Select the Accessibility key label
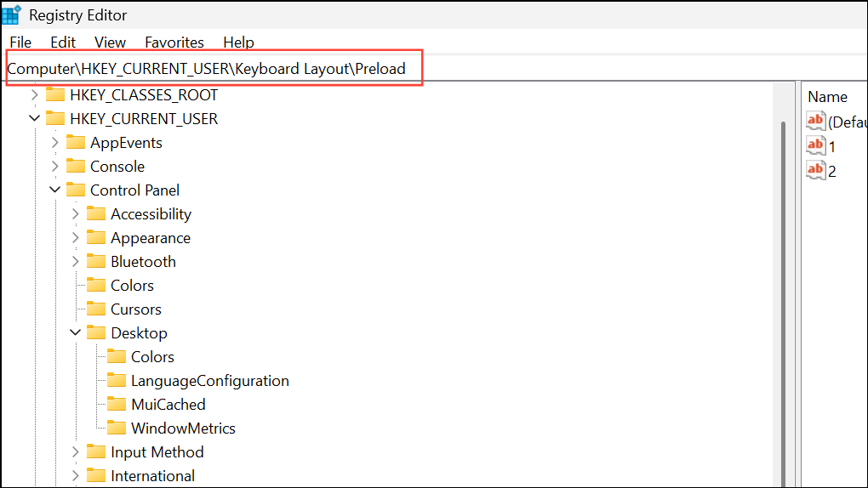868x488 pixels. pos(151,214)
